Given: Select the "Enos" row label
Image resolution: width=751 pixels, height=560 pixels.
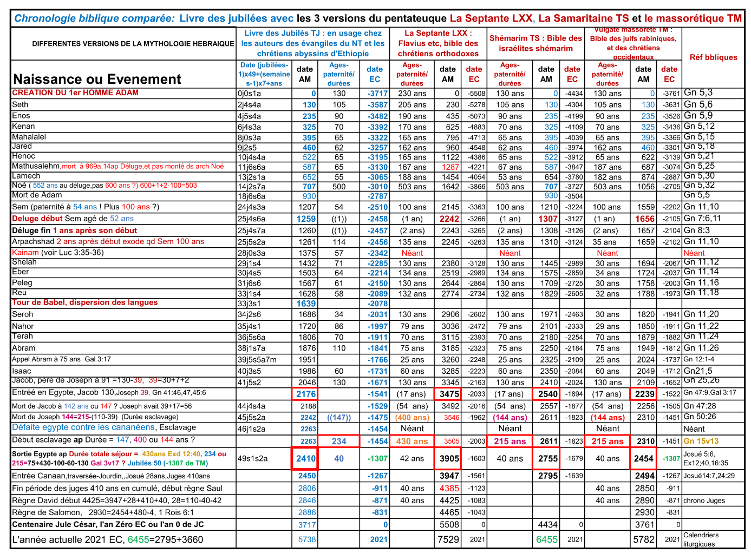Looking at the screenshot, I should pyautogui.click(x=21, y=115).
